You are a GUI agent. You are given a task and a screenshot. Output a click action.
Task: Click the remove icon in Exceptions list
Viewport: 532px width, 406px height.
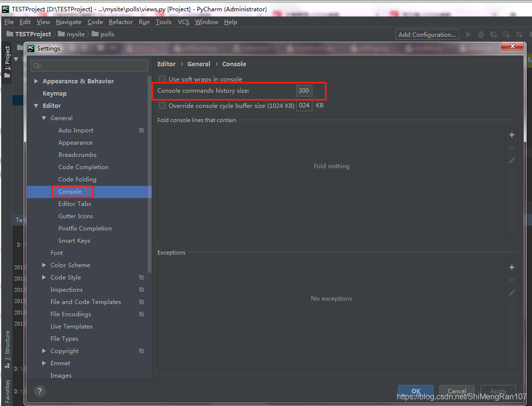coord(511,280)
